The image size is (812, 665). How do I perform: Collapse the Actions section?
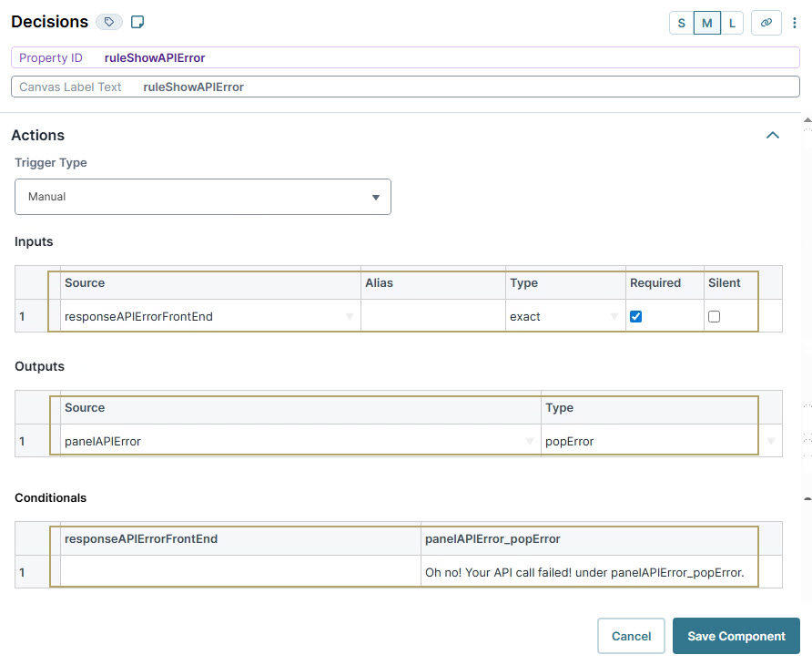point(773,135)
